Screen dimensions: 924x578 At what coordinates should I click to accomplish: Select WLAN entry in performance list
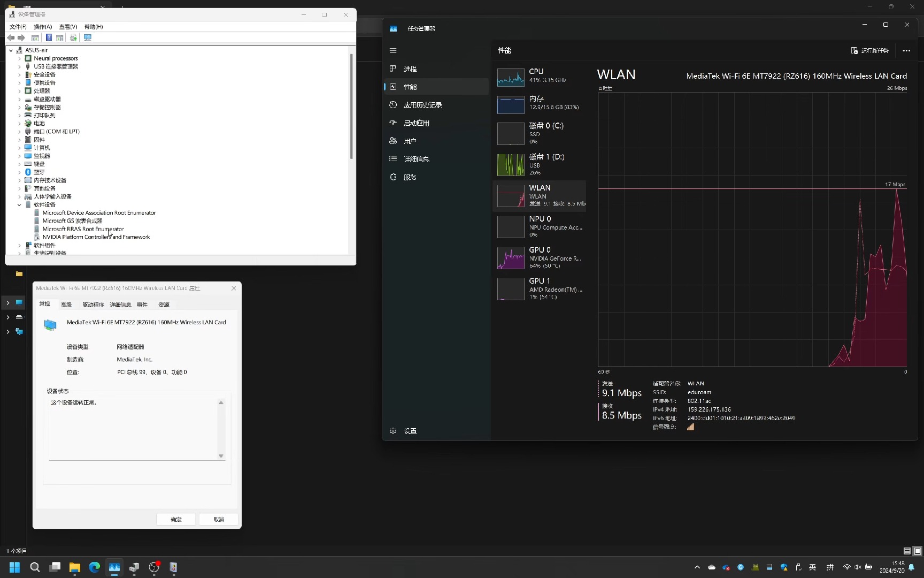pos(540,195)
